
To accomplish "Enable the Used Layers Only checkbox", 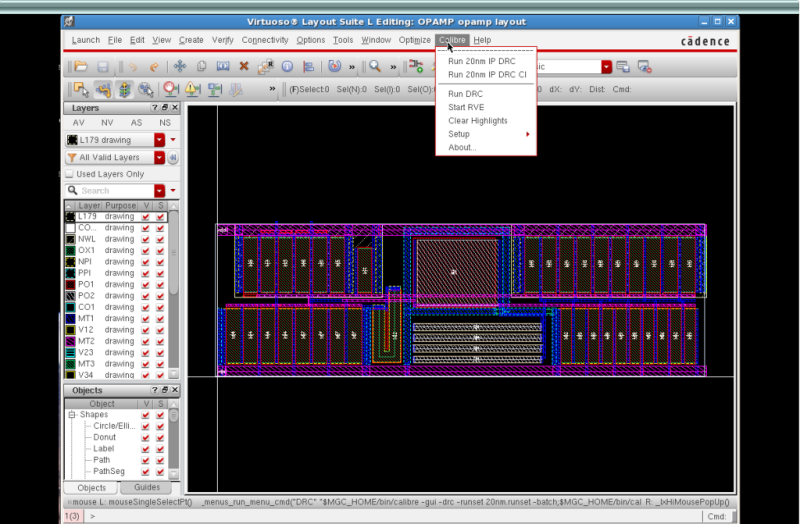I will [70, 174].
